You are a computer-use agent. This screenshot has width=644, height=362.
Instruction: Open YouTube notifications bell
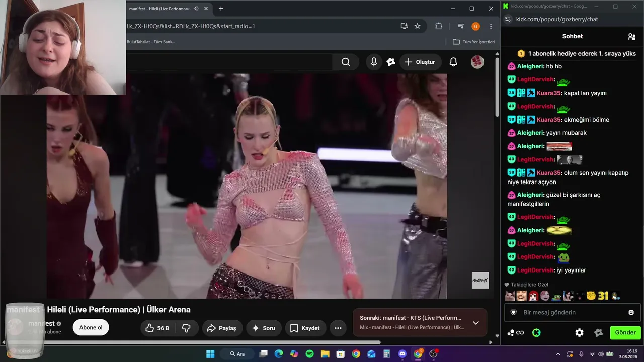coord(453,62)
